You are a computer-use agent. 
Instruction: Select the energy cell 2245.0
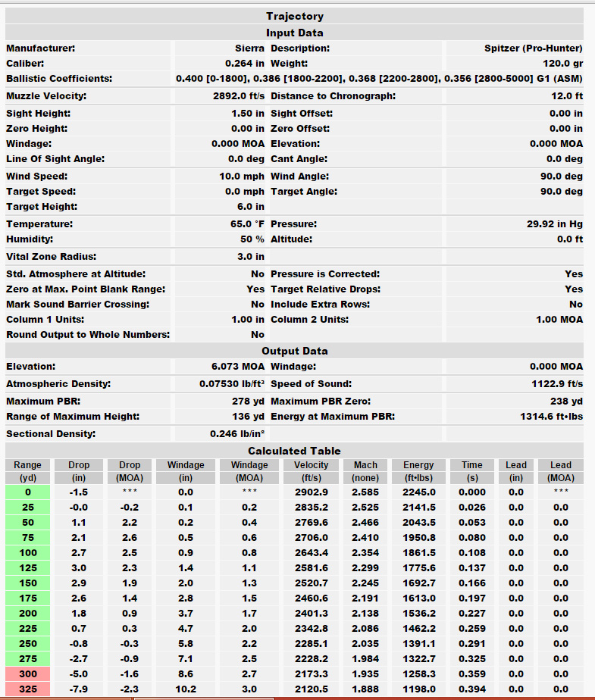point(418,492)
